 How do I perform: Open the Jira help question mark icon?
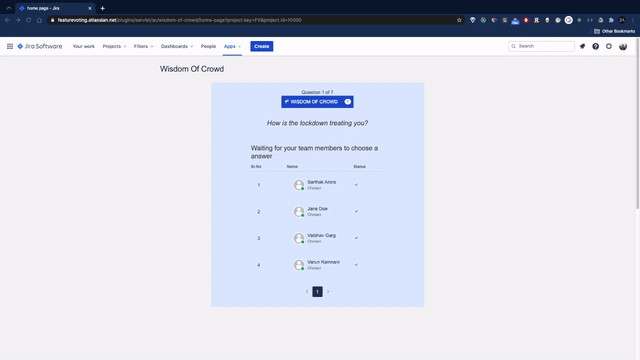point(596,47)
